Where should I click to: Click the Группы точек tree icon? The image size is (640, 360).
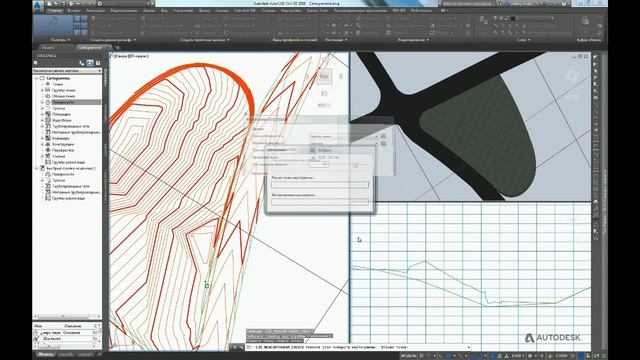click(x=48, y=90)
